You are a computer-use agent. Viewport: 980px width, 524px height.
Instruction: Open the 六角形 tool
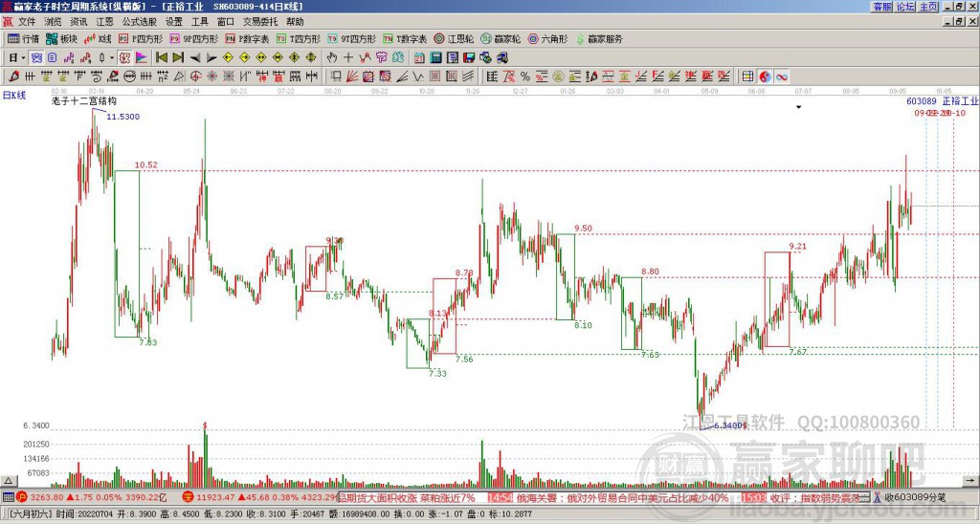pos(548,38)
